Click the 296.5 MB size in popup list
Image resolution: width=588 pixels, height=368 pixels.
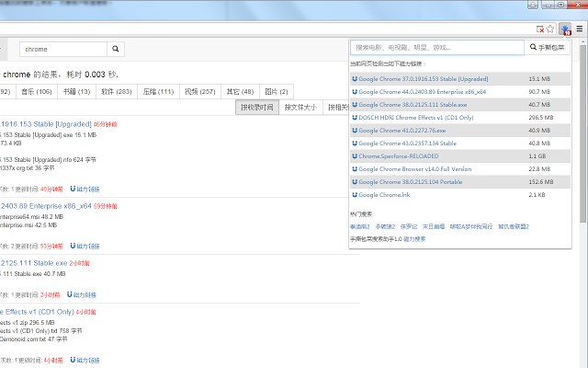pos(541,118)
